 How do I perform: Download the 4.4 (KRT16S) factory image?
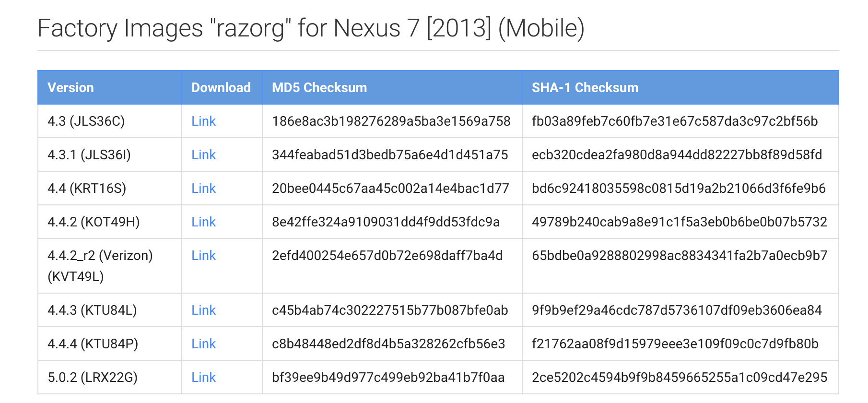(203, 189)
